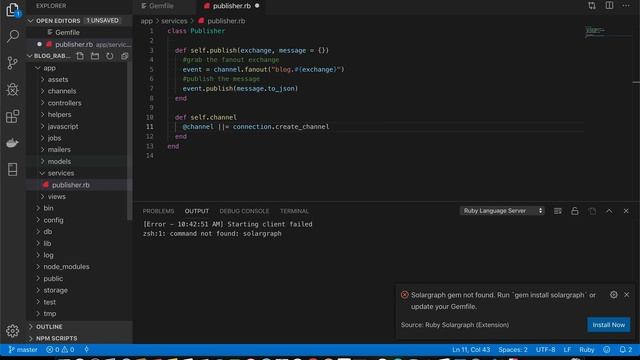Open the Search view in activity bar
Screen dimensions: 640x360
tap(13, 36)
